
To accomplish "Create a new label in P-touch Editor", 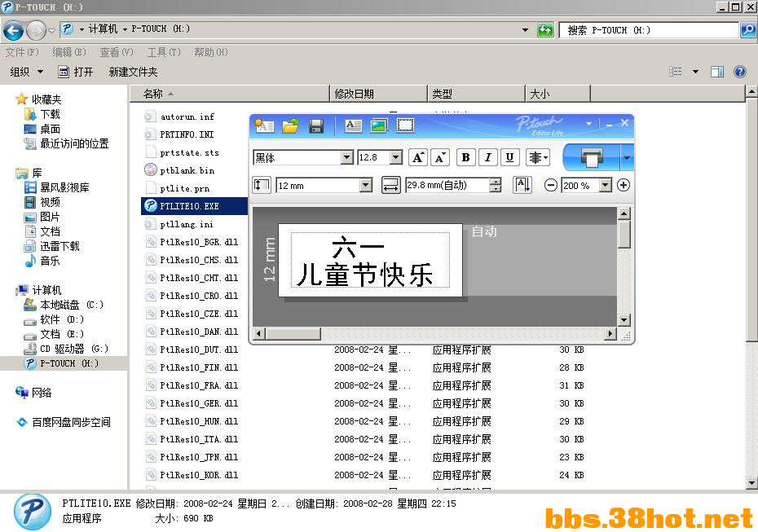I will point(264,125).
